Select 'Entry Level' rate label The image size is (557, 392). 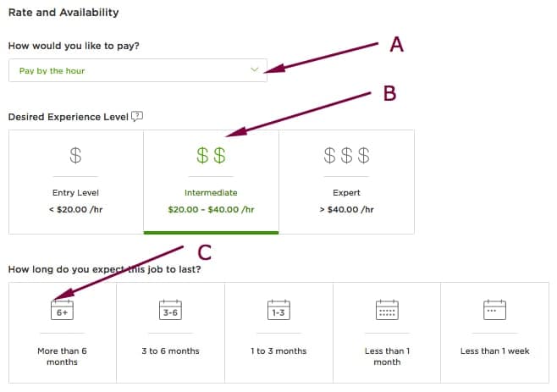click(x=75, y=192)
